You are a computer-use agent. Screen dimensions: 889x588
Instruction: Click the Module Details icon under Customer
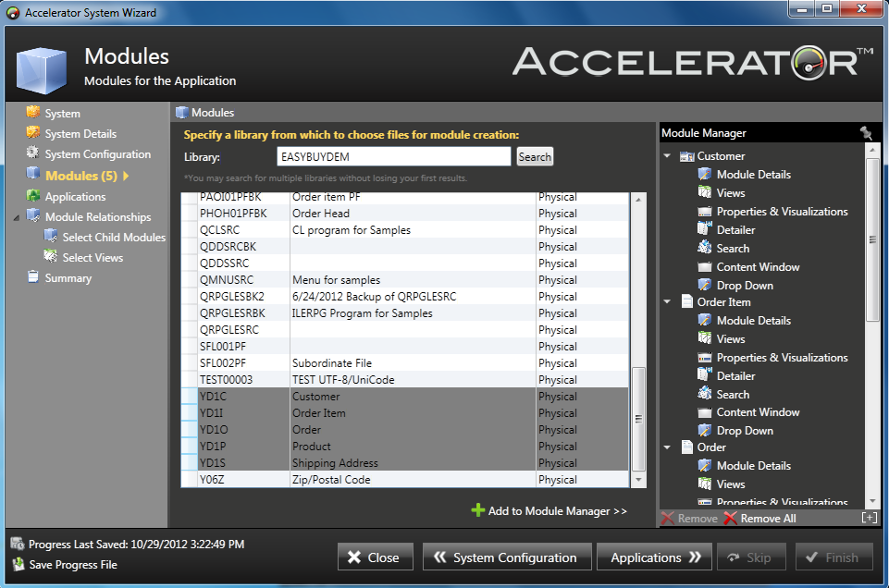pos(705,174)
